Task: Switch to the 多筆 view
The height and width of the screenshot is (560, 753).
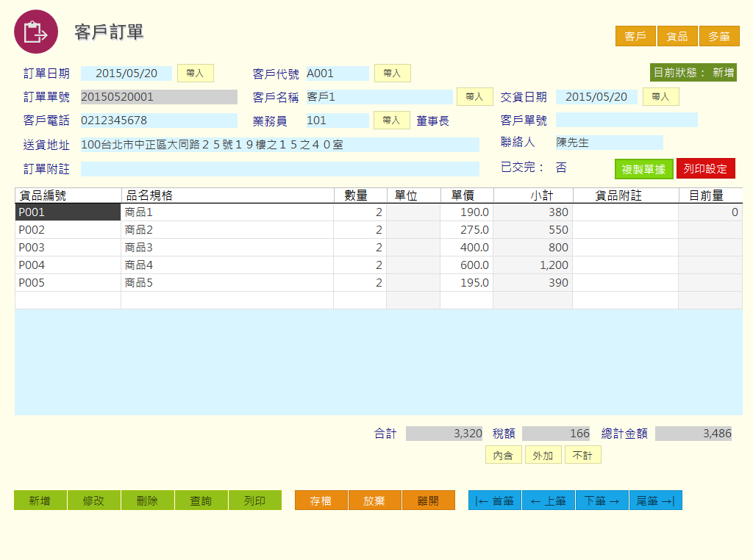Action: [x=718, y=36]
